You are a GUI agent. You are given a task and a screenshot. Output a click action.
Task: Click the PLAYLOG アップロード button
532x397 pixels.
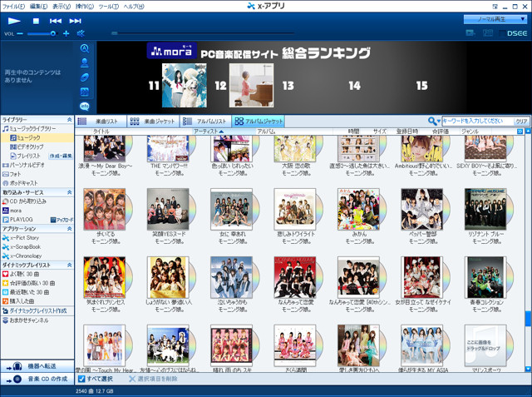(62, 220)
